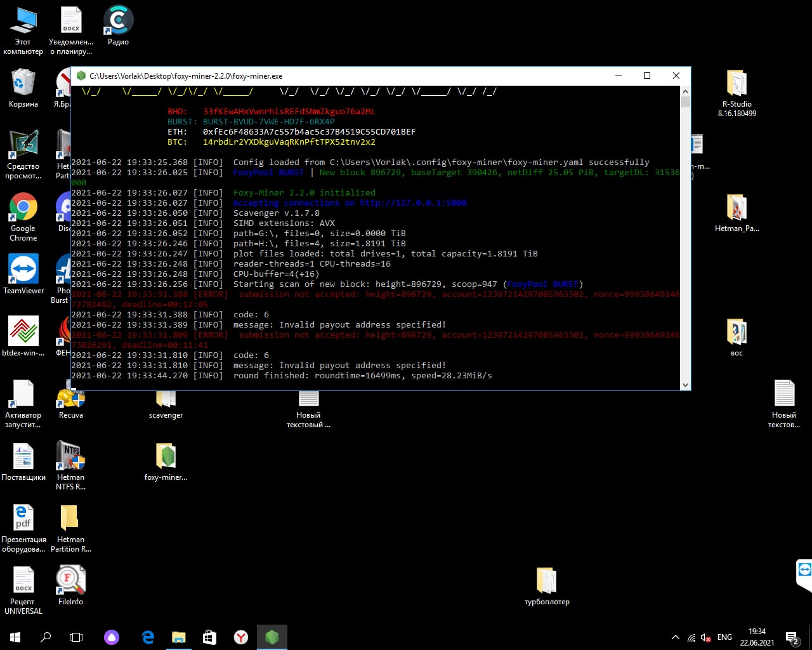Launch Google Chrome from the desktop
The image size is (812, 650).
click(x=23, y=217)
